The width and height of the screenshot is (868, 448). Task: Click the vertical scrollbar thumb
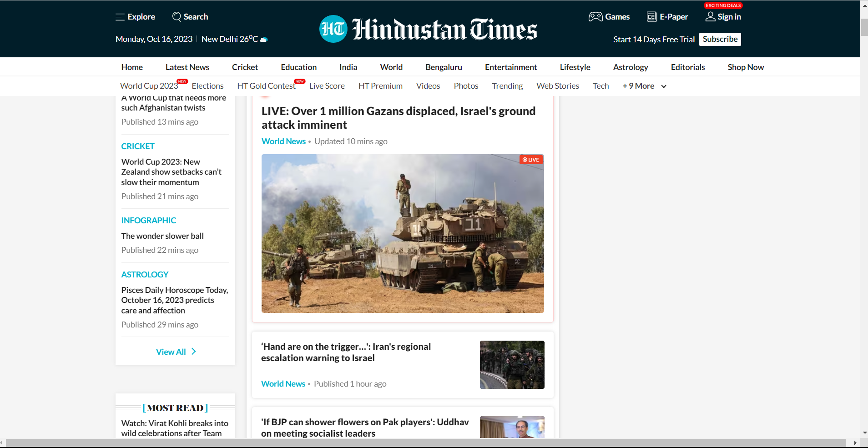tap(864, 27)
